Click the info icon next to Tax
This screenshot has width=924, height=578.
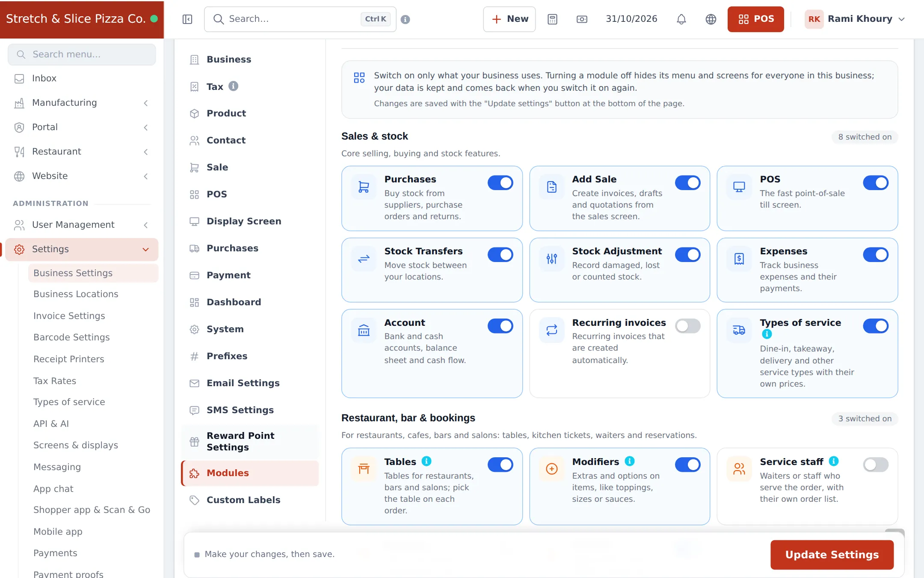[233, 86]
